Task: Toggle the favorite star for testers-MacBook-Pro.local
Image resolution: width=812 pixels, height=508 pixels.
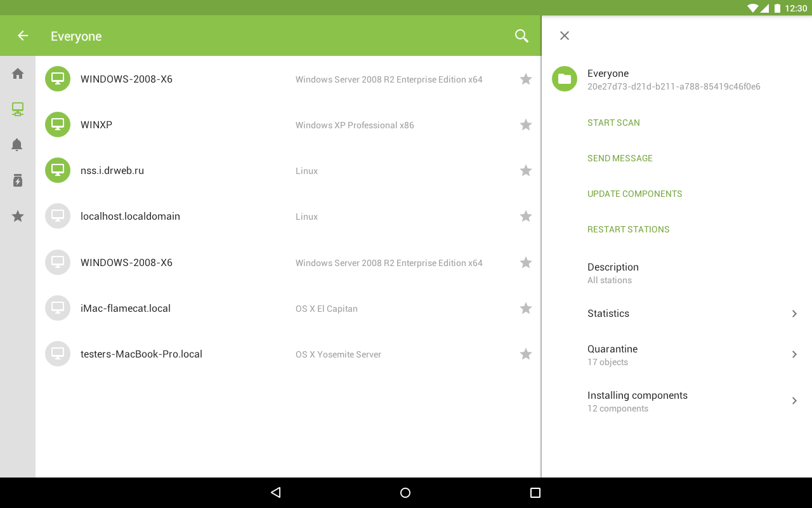Action: coord(526,354)
